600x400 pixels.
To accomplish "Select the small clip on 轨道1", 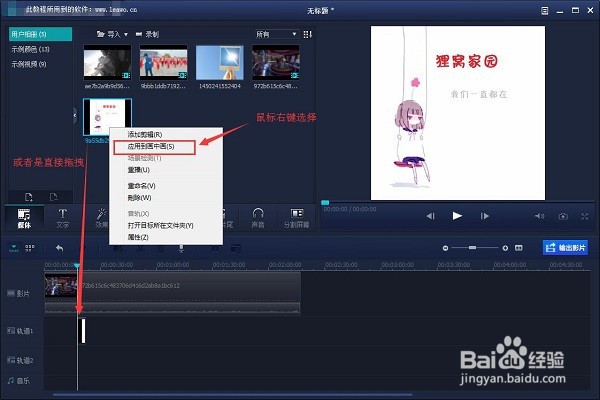I will click(x=82, y=331).
